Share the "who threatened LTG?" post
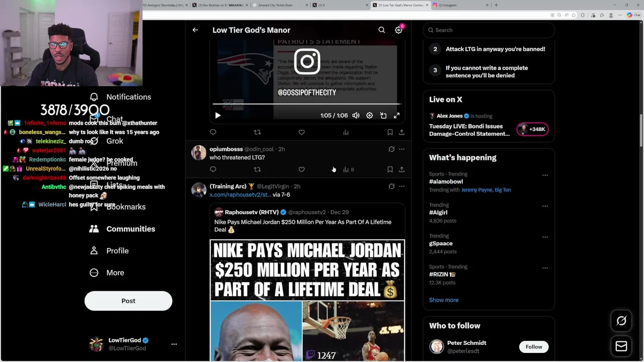Image resolution: width=644 pixels, height=362 pixels. [x=401, y=169]
